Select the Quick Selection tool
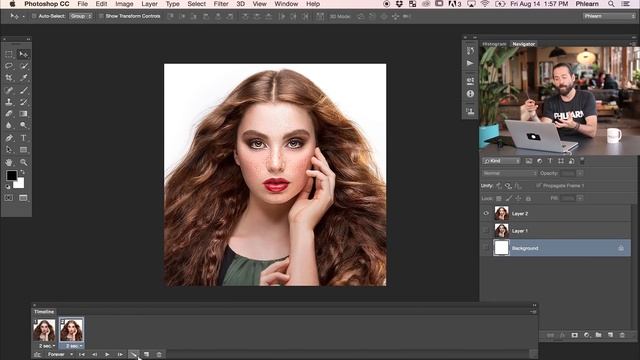 [x=23, y=66]
